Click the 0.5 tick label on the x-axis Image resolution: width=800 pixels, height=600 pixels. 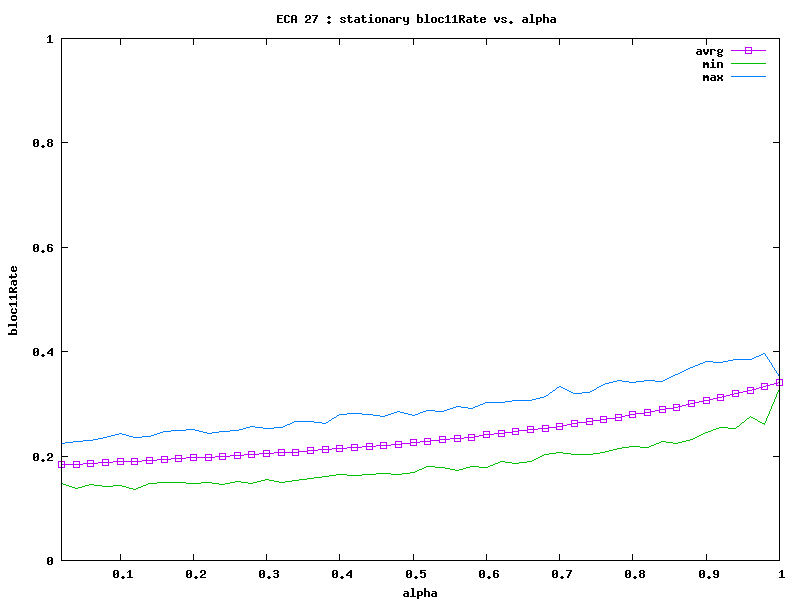[413, 575]
